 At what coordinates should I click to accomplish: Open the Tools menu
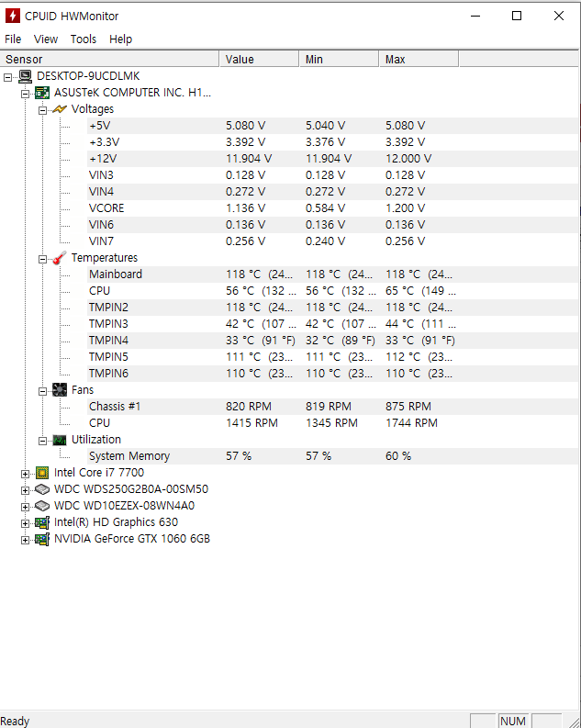coord(84,39)
